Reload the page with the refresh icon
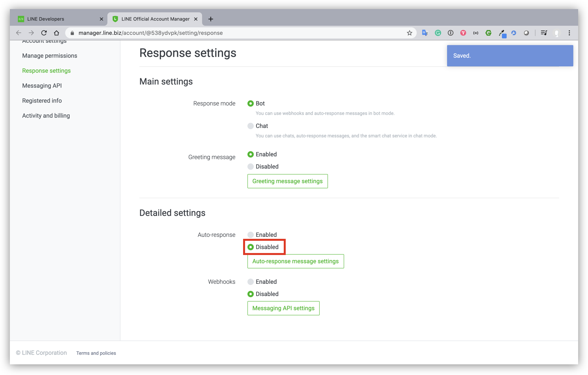Screen dimensions: 588x375 tap(44, 33)
